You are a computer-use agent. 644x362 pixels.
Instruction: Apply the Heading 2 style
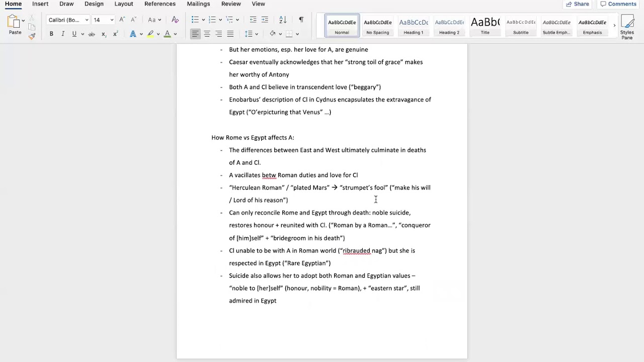pos(449,26)
